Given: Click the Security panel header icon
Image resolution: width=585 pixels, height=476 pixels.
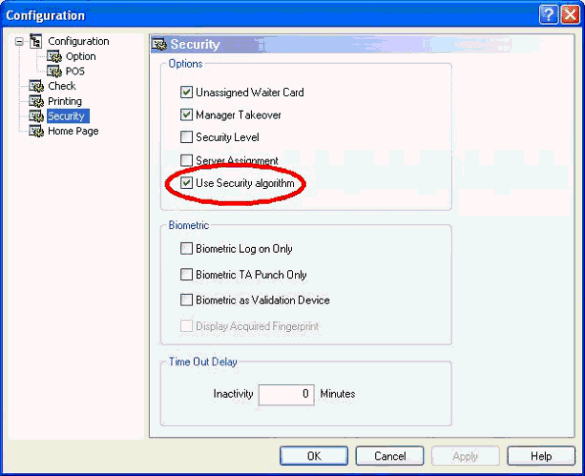Looking at the screenshot, I should coord(160,44).
